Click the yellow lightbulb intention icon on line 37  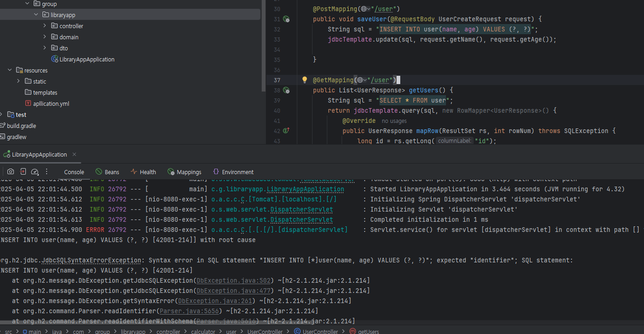pyautogui.click(x=305, y=79)
